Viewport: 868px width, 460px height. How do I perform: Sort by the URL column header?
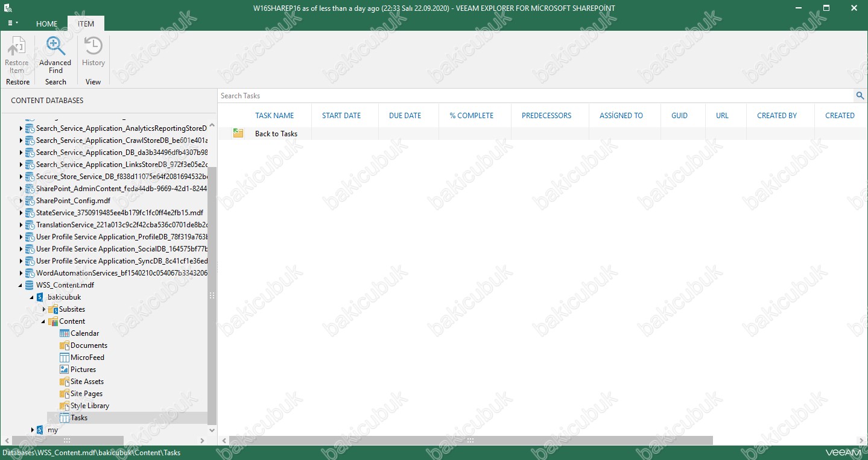pos(722,116)
